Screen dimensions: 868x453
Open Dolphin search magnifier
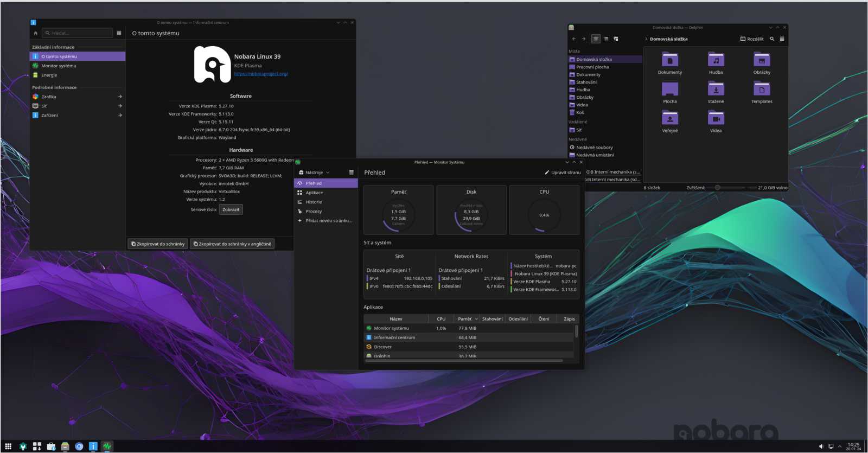(x=772, y=39)
